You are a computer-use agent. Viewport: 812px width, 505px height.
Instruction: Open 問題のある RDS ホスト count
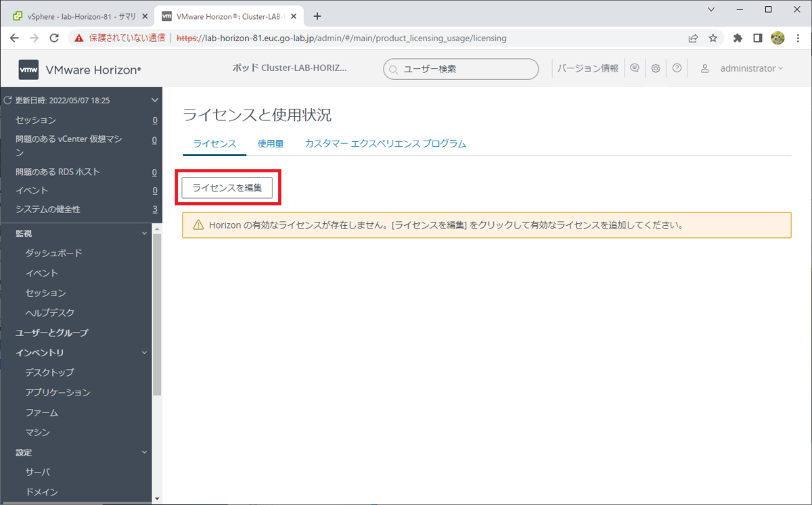[154, 172]
